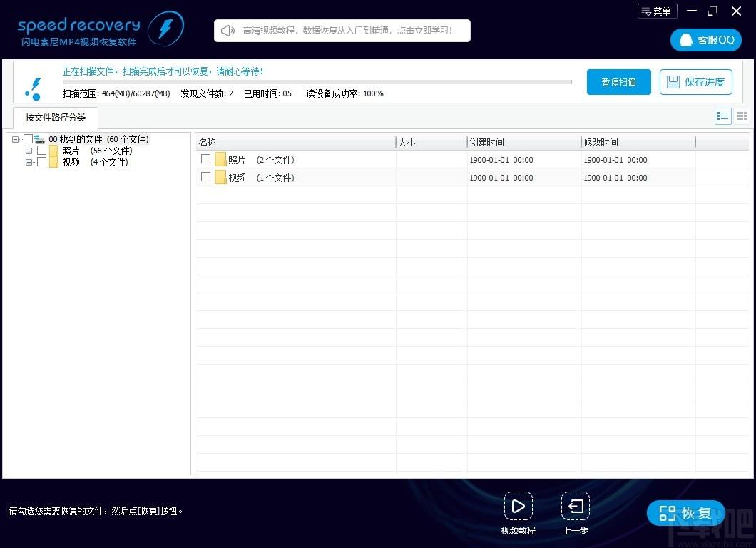Click the 视频 folder icon in the tree
Viewport: 756px width, 548px height.
(53, 162)
